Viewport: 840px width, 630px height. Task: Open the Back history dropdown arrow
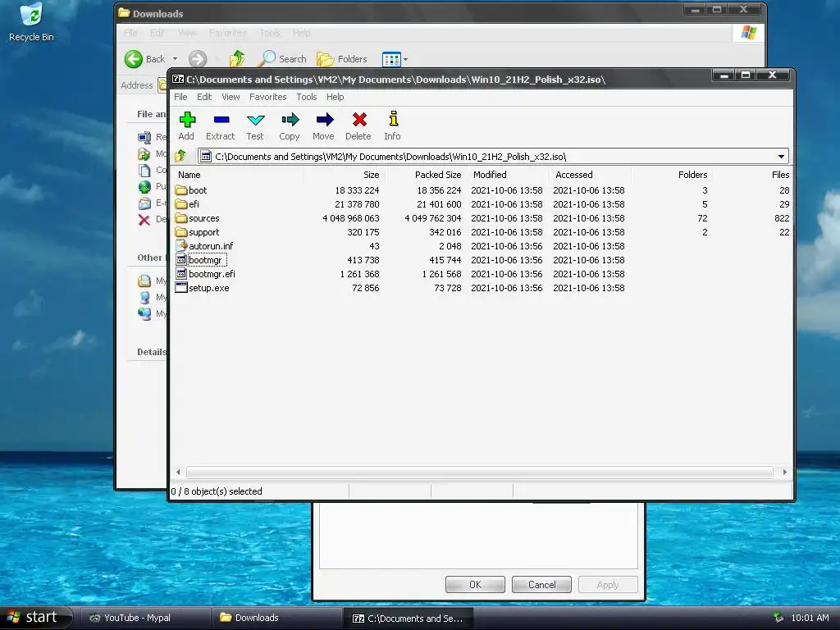175,59
